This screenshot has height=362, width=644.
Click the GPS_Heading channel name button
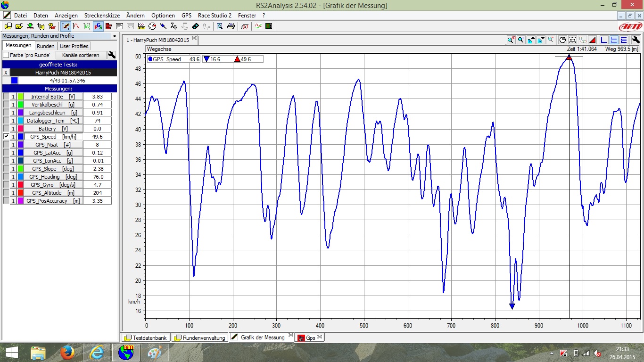(53, 177)
